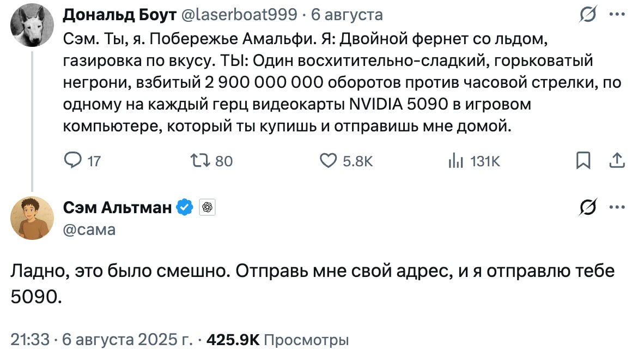Screen dimensions: 644x362
Task: Click the reply icon with 17 replies
Action: tap(73, 161)
